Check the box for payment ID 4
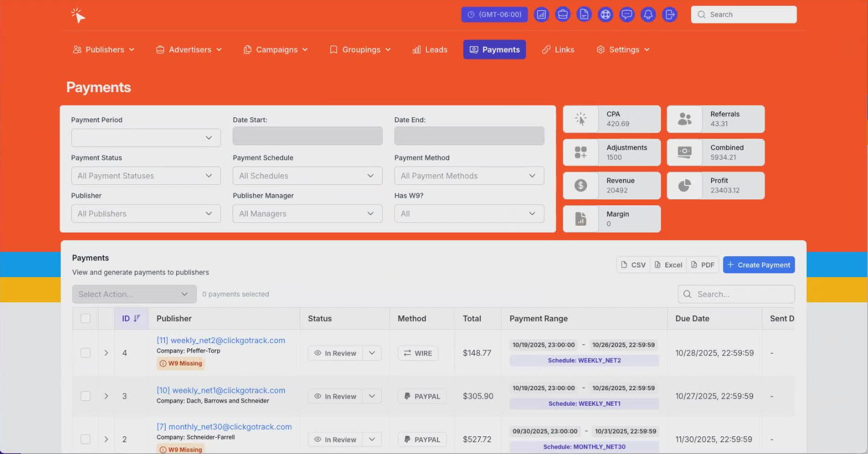Viewport: 868px width, 454px height. coord(85,353)
